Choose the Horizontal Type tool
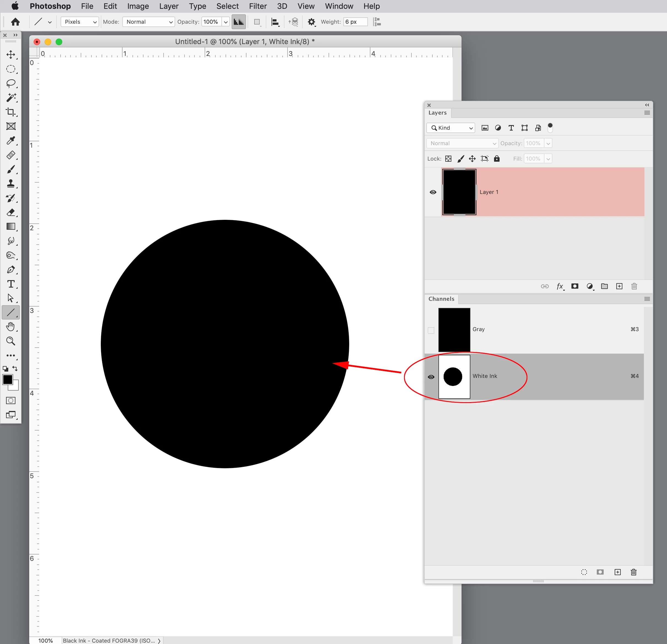 click(11, 284)
